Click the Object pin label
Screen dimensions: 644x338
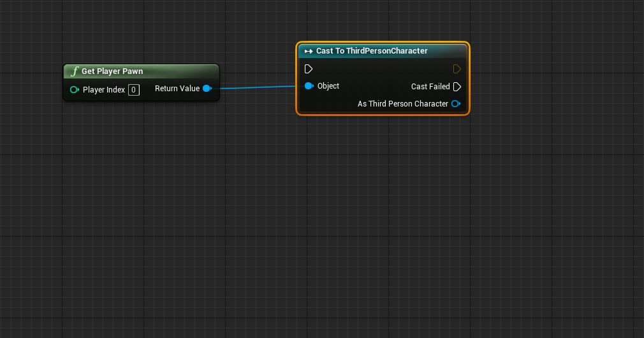(x=328, y=86)
